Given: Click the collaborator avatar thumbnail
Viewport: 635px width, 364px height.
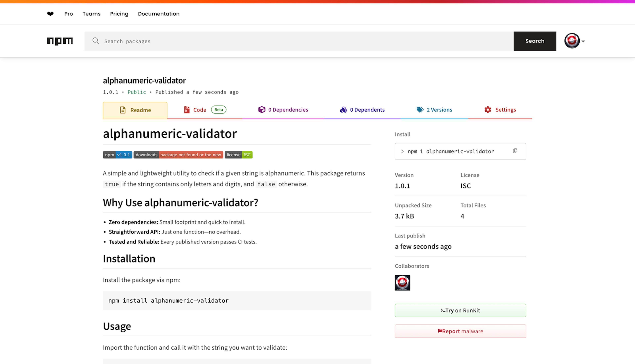Looking at the screenshot, I should 402,283.
